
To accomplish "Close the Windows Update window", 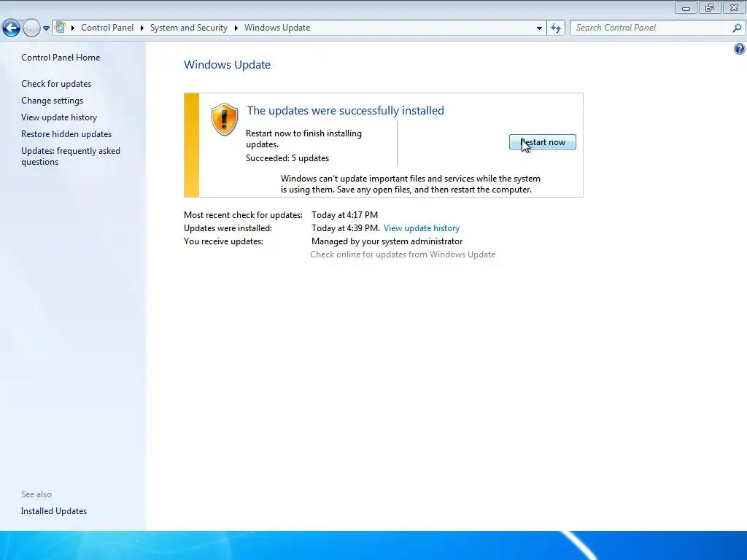I will (734, 8).
